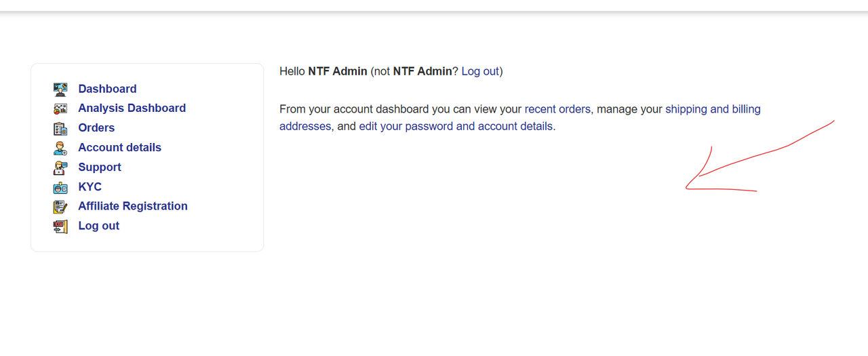868x356 pixels.
Task: Follow the recent orders link
Action: pyautogui.click(x=557, y=109)
